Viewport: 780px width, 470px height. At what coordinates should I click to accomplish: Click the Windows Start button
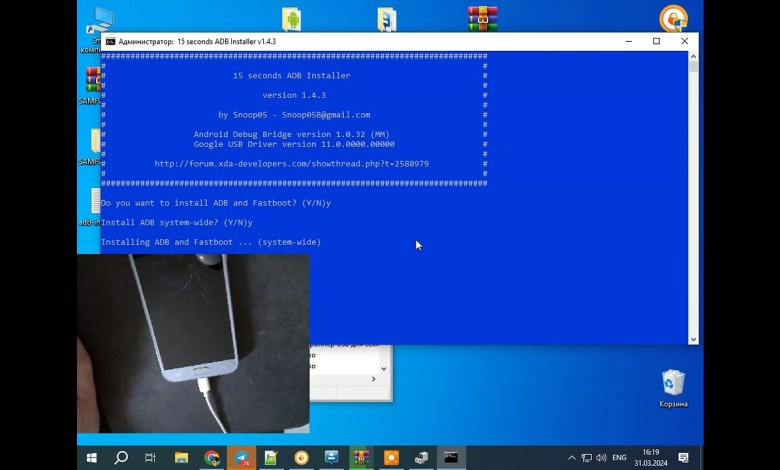click(91, 458)
